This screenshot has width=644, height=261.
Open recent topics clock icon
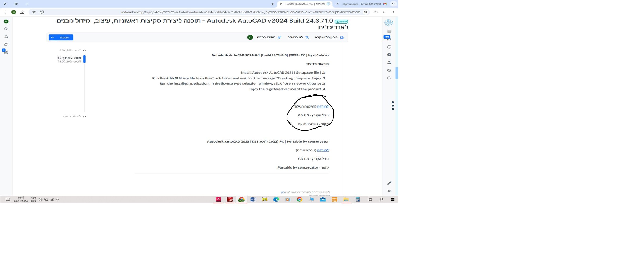point(389,47)
